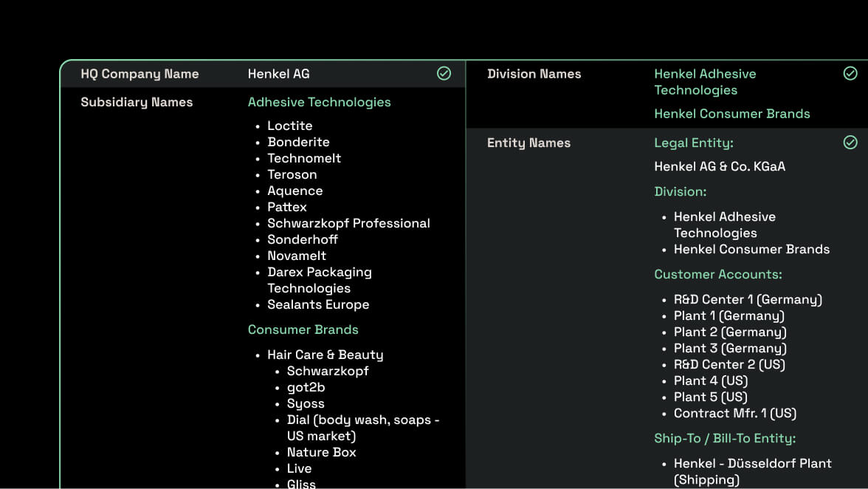Select got2b under Hair Care & Beauty
The width and height of the screenshot is (868, 489).
click(306, 387)
